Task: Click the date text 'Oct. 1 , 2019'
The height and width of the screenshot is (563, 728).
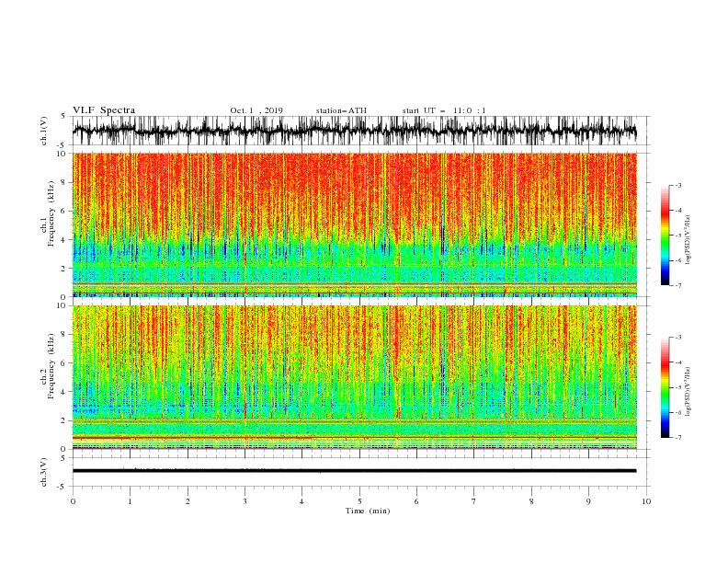Action: coord(256,110)
